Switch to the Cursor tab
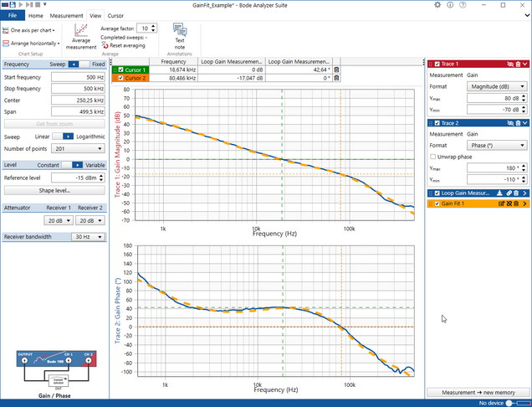 [115, 16]
